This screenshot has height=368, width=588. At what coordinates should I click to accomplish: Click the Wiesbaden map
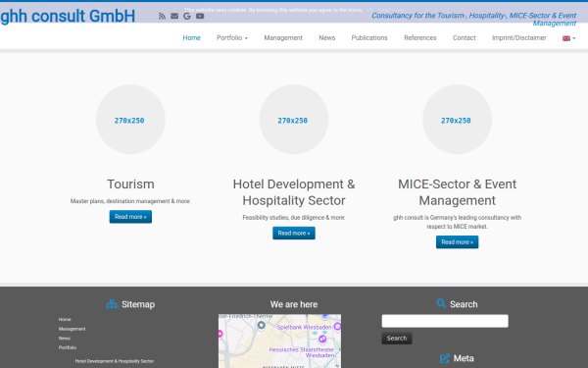coord(279,341)
